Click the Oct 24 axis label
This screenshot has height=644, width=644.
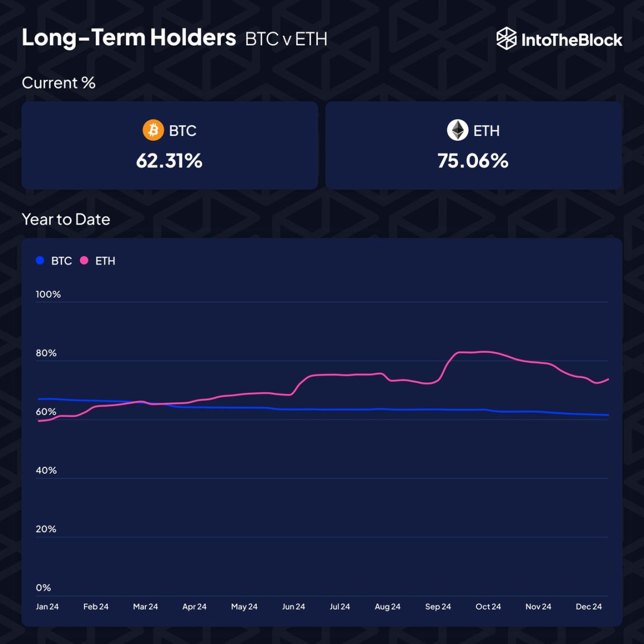coord(488,607)
